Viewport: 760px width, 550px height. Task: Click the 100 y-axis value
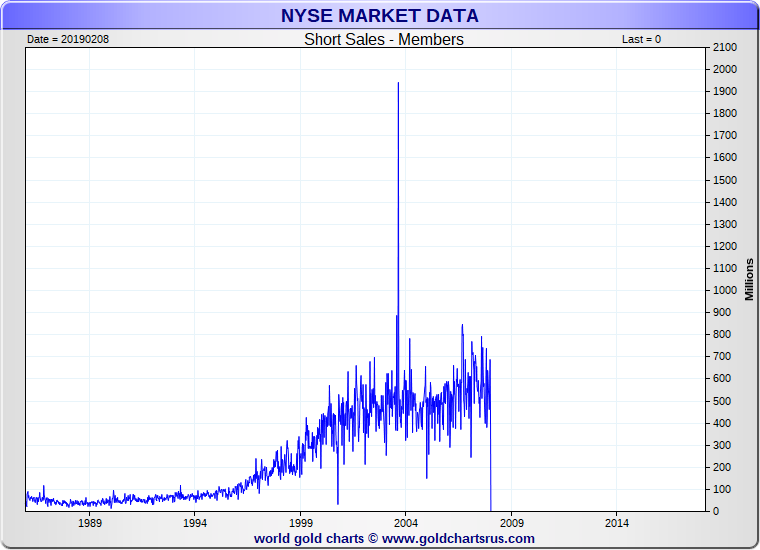tap(722, 489)
